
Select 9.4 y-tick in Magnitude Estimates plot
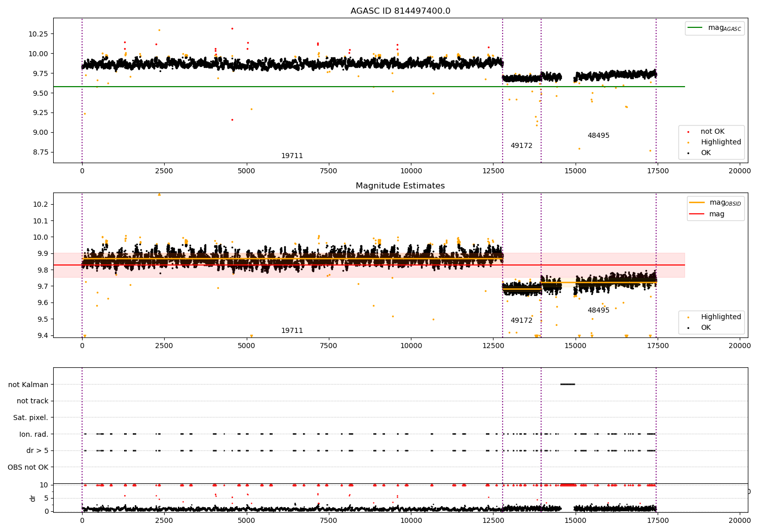(x=42, y=335)
